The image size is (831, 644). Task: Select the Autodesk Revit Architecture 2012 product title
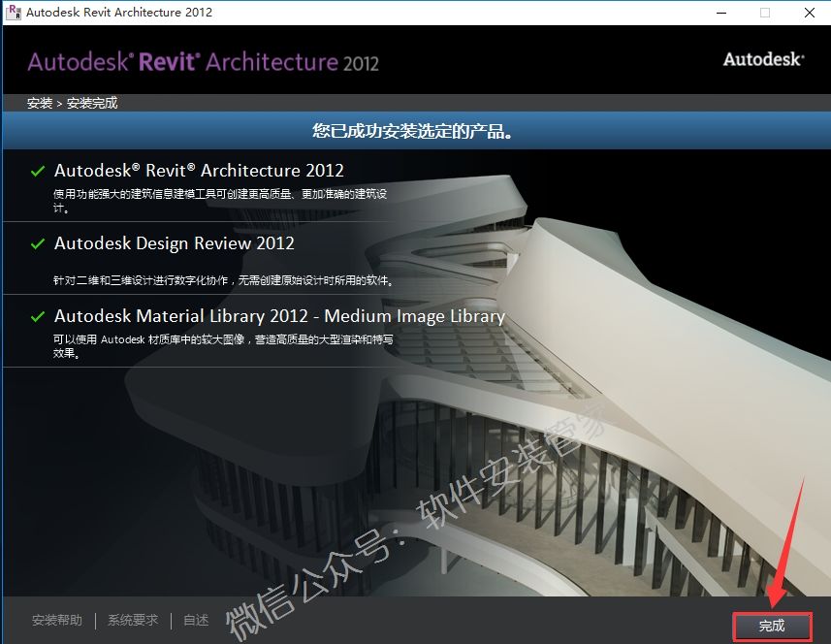[199, 171]
